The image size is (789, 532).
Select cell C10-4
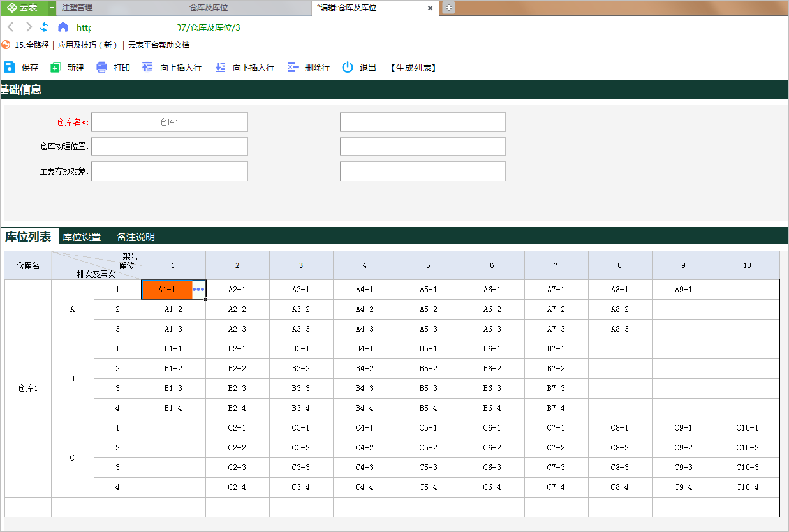[748, 487]
